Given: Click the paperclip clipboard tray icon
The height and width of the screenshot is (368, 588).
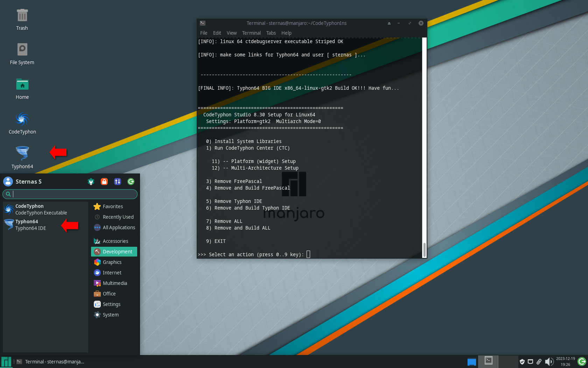Looking at the screenshot, I should click(539, 362).
